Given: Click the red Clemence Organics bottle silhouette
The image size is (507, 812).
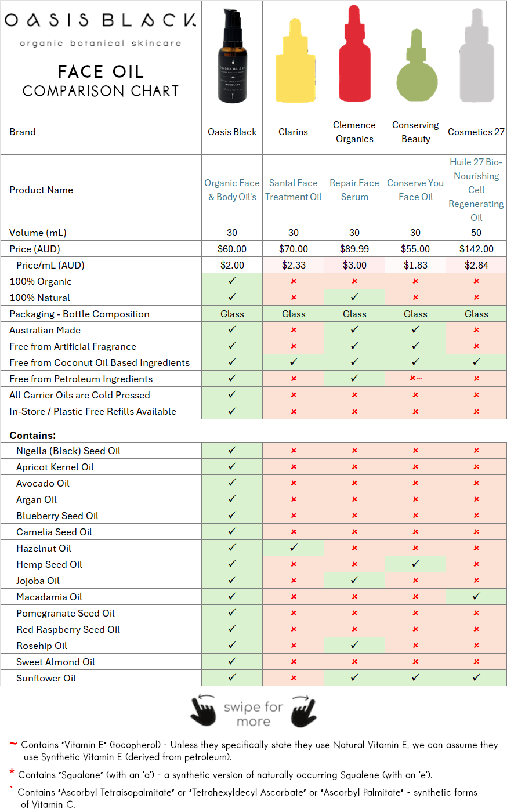Looking at the screenshot, I should 354,53.
